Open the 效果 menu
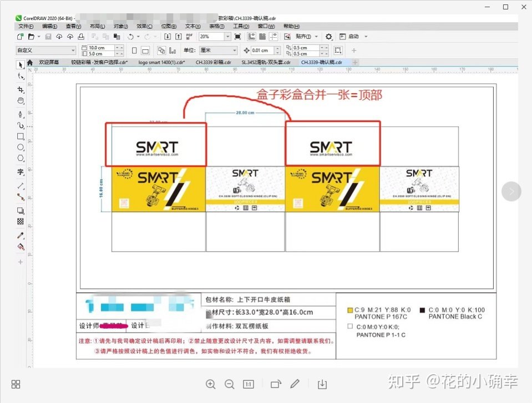 point(144,27)
